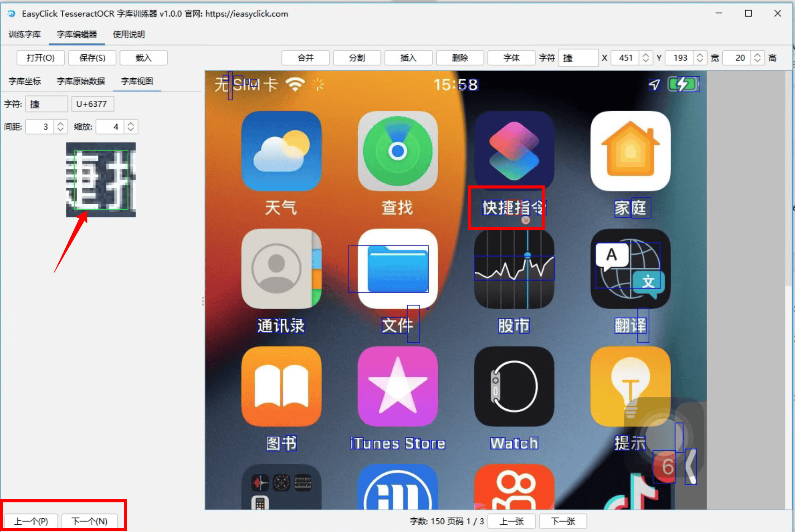Viewport: 795px width, 532px height.
Task: Click the Stocks app icon
Action: 514,269
